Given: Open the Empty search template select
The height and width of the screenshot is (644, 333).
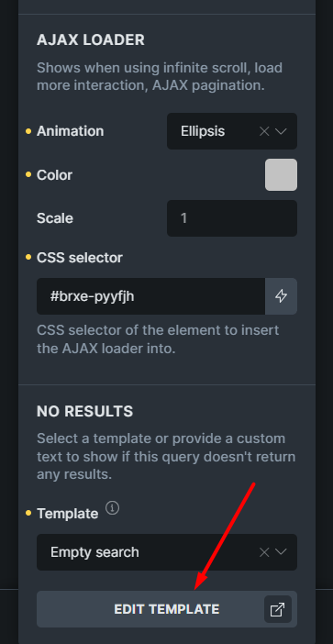Looking at the screenshot, I should 167,552.
